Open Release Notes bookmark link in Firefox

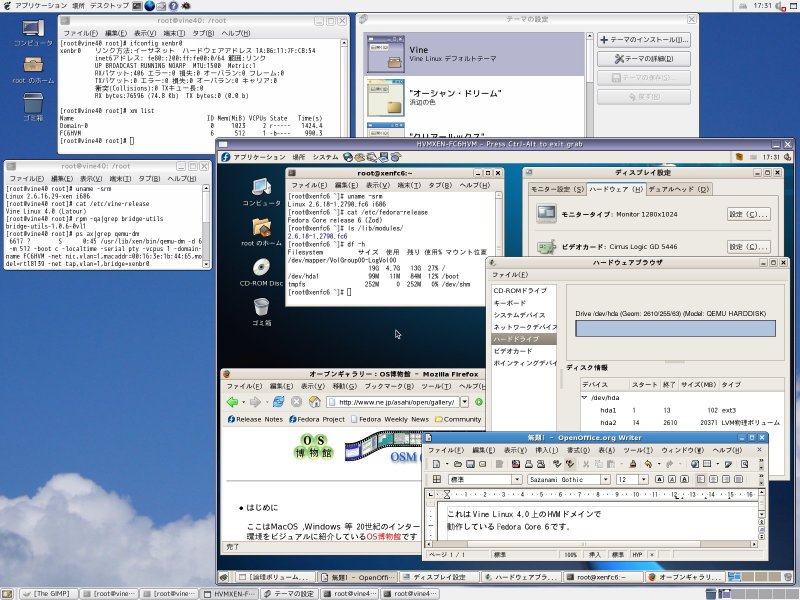pos(255,419)
